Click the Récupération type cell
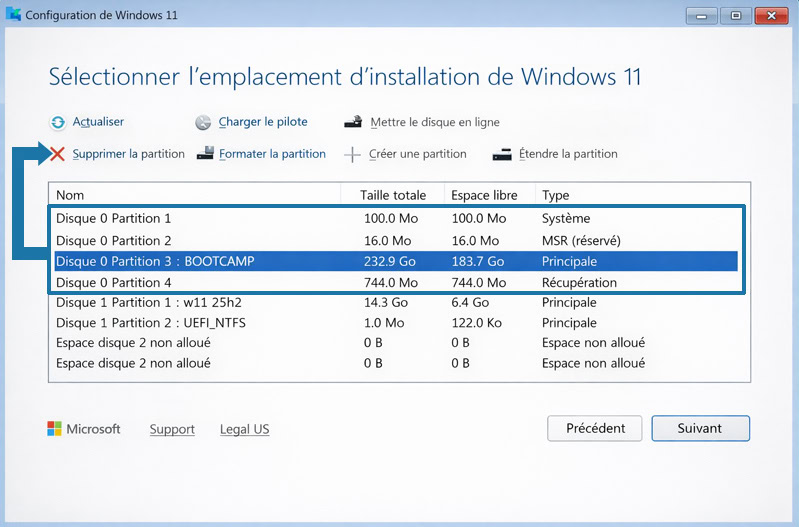 click(579, 282)
